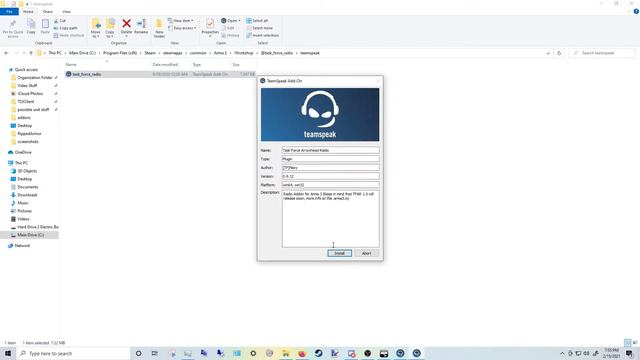Screen dimensions: 640x360
Task: Click the Up one level arrow
Action: pos(31,53)
